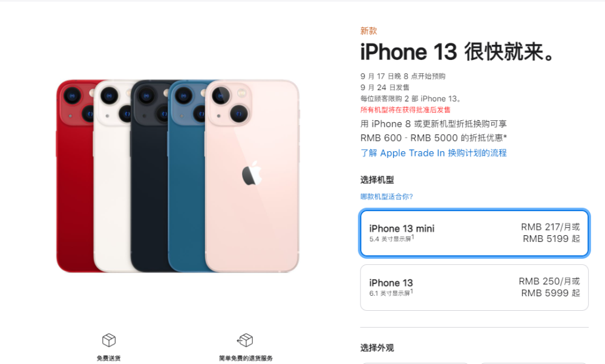Click the 选择机型 section heading
The image size is (605, 364).
pyautogui.click(x=377, y=180)
